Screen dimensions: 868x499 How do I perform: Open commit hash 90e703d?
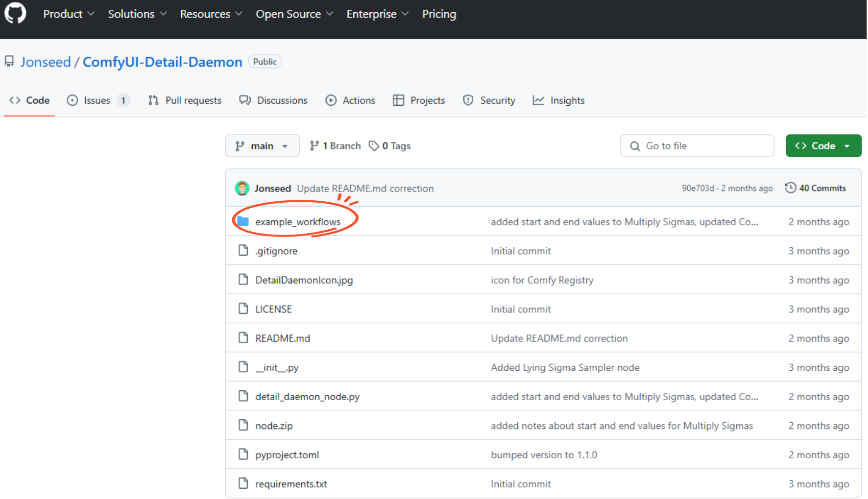coord(698,189)
